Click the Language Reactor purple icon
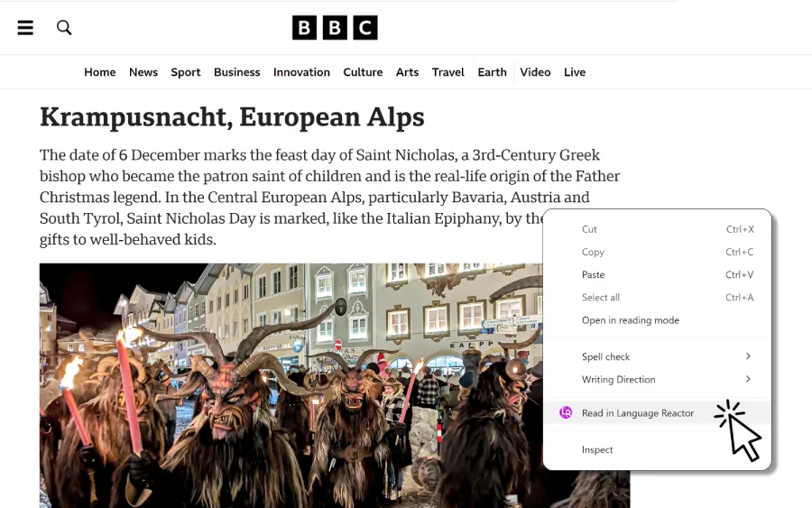Viewport: 812px width, 508px height. pyautogui.click(x=566, y=413)
